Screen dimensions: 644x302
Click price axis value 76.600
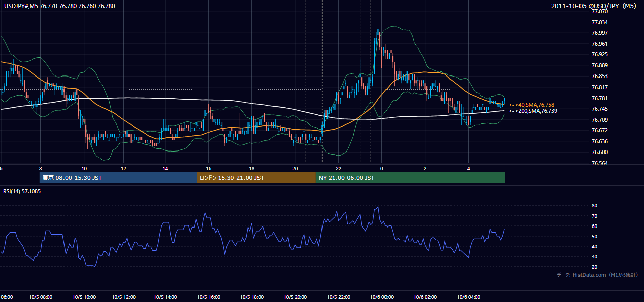[x=600, y=152]
